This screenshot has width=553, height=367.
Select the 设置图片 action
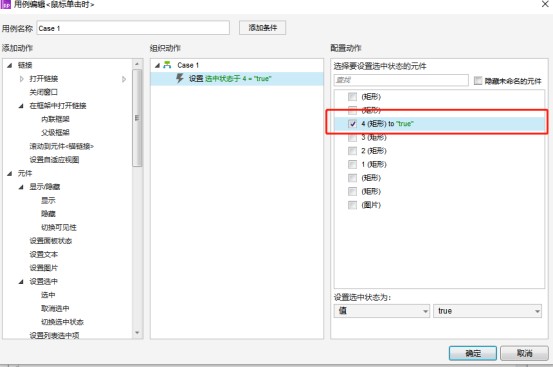click(43, 268)
